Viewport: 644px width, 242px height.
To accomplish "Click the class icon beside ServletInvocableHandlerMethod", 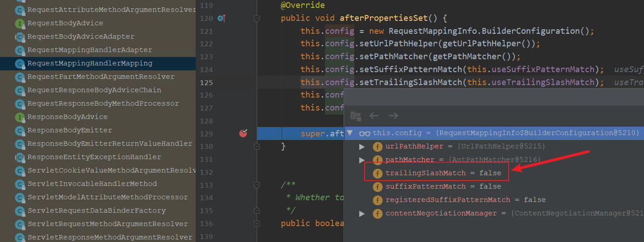I will [20, 184].
